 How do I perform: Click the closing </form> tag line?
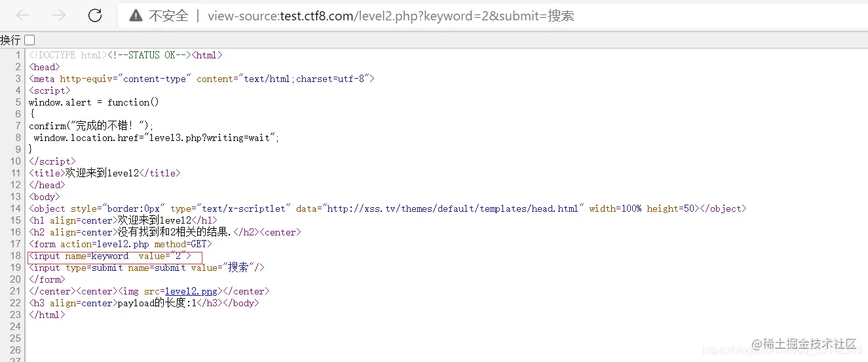pyautogui.click(x=47, y=279)
